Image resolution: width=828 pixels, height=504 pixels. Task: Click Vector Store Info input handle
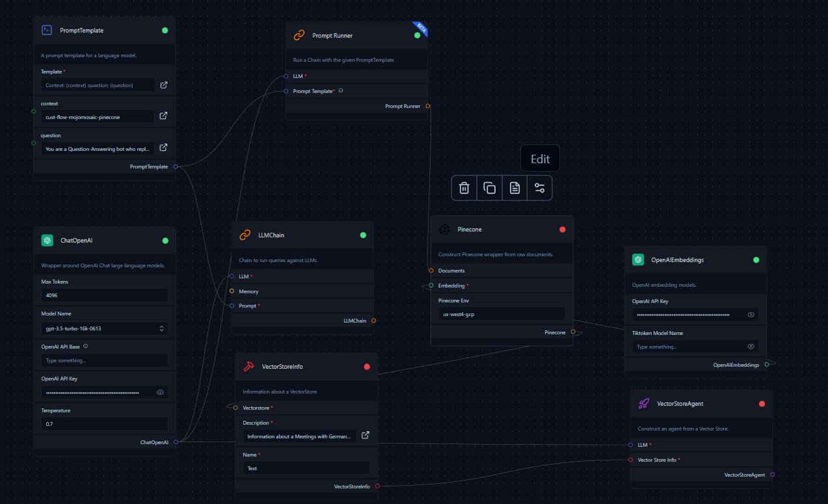(631, 460)
